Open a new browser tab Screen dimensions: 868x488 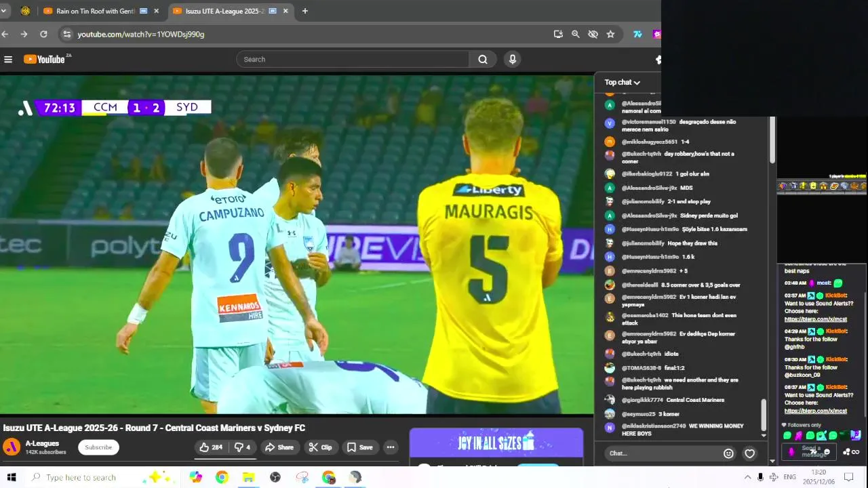[x=304, y=11]
